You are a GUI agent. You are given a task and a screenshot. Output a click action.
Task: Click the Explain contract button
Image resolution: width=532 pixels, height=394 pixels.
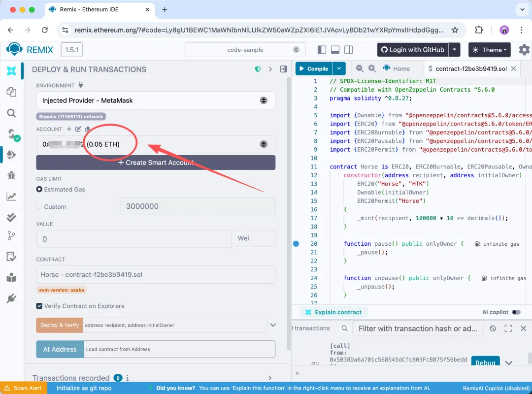333,312
